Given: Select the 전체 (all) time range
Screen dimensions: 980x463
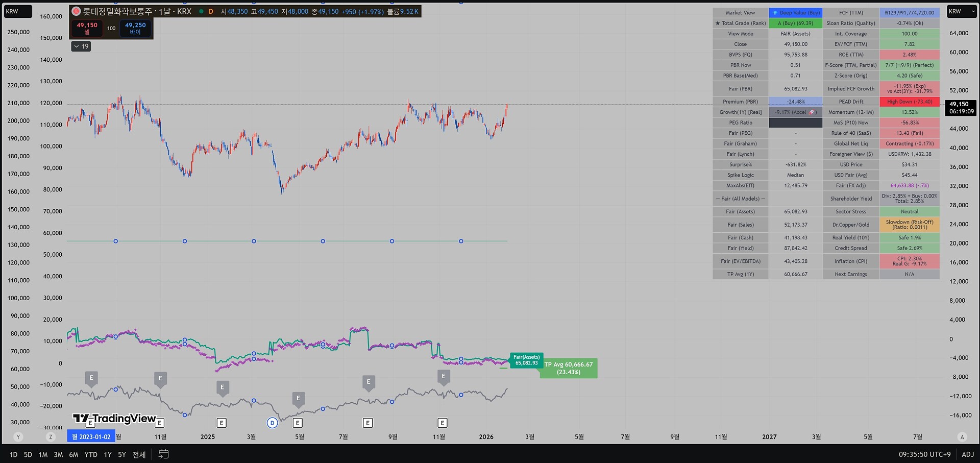Looking at the screenshot, I should [x=139, y=454].
